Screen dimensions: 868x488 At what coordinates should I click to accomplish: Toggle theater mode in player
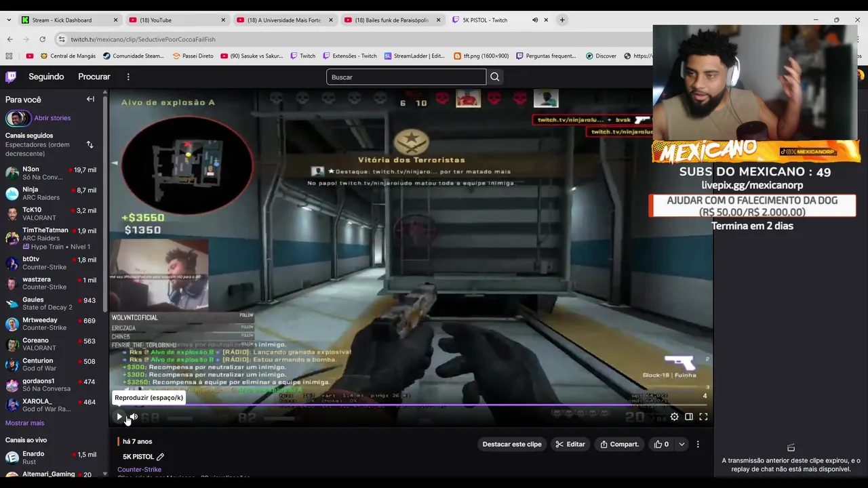[689, 417]
